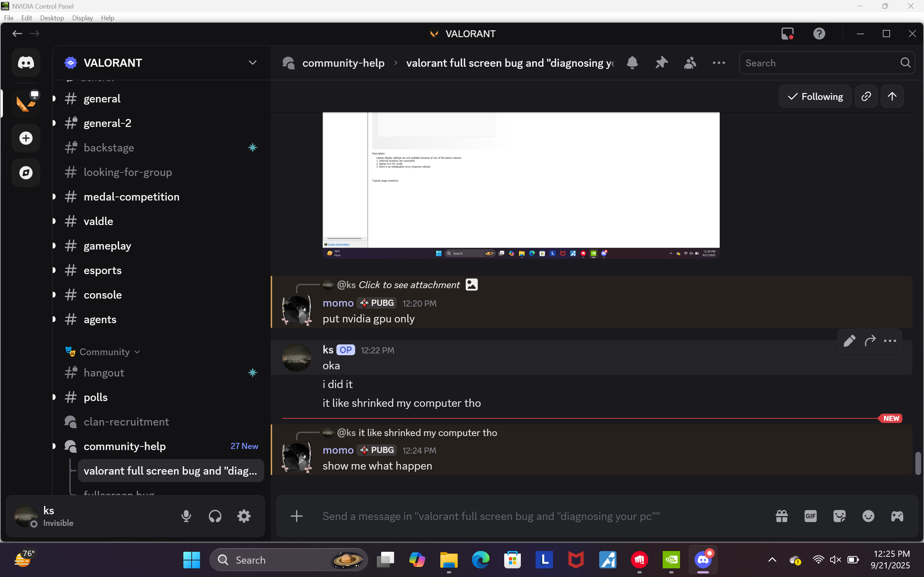Screen dimensions: 924x577
Task: Open the GIF picker in message bar
Action: pos(810,516)
